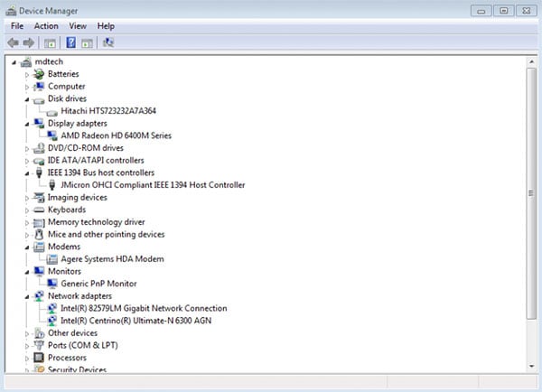
Task: Click the Modems category icon
Action: coord(39,247)
